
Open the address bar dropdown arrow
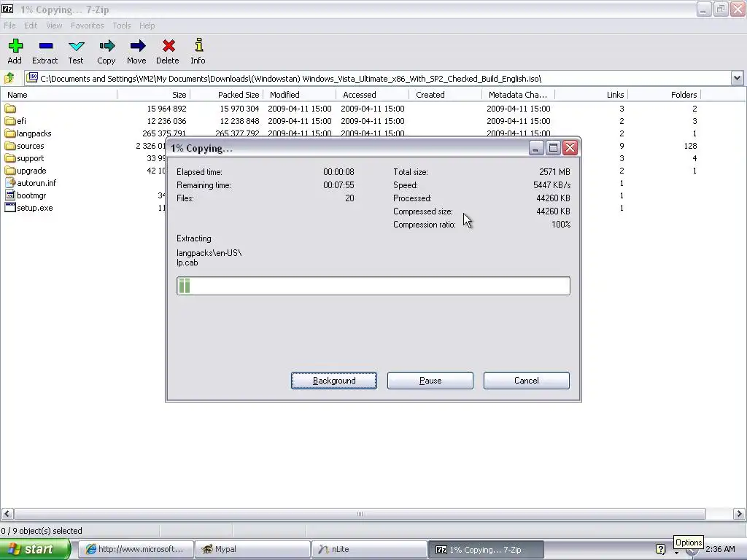[x=737, y=78]
